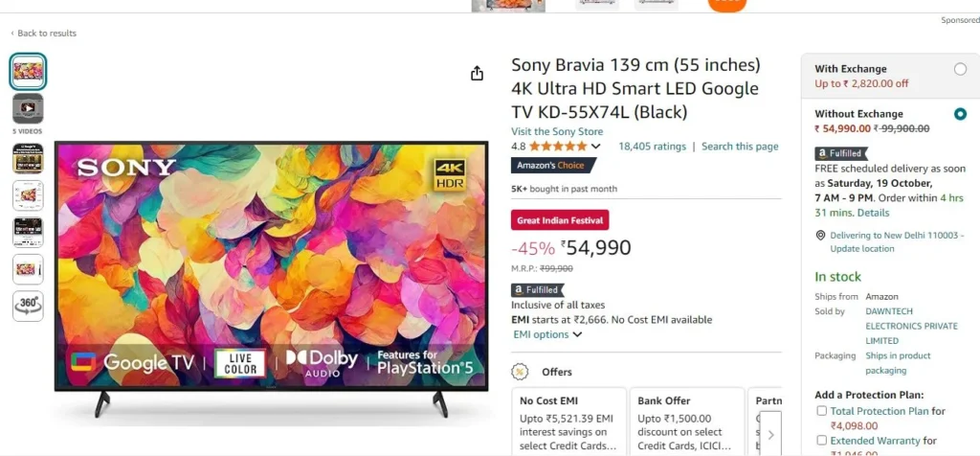Click the back arrow beside Back to results
This screenshot has height=456, width=980.
tap(12, 34)
